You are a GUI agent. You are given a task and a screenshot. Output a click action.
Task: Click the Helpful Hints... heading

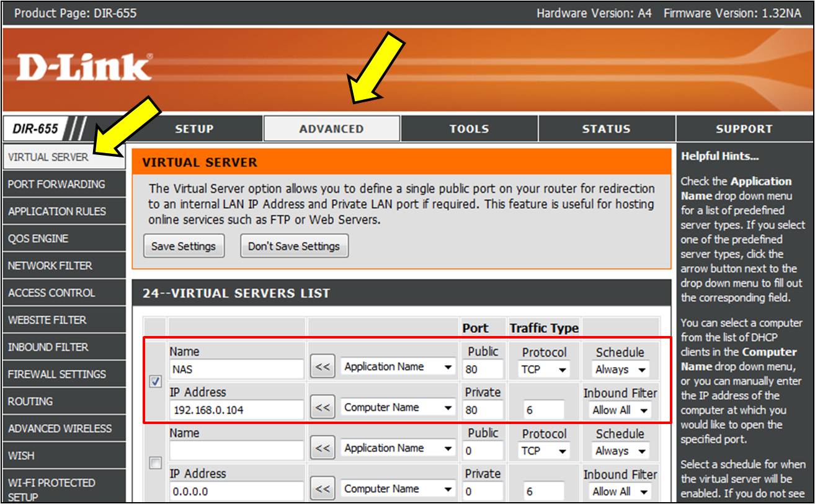[719, 156]
